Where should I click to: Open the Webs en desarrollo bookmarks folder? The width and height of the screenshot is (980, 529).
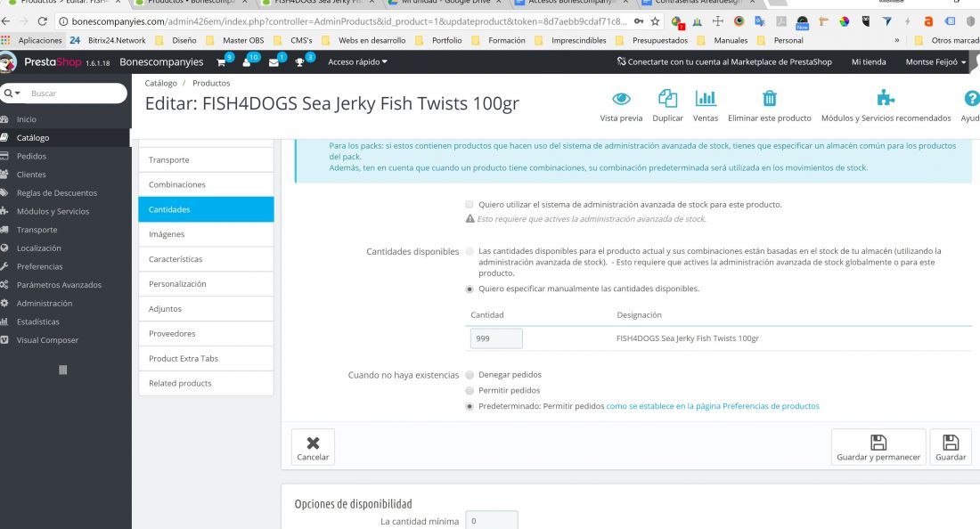363,40
